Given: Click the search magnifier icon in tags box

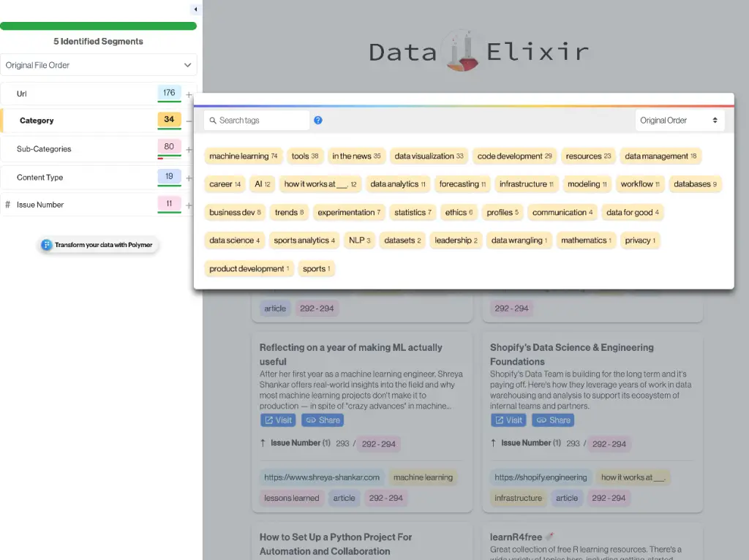Looking at the screenshot, I should 213,121.
